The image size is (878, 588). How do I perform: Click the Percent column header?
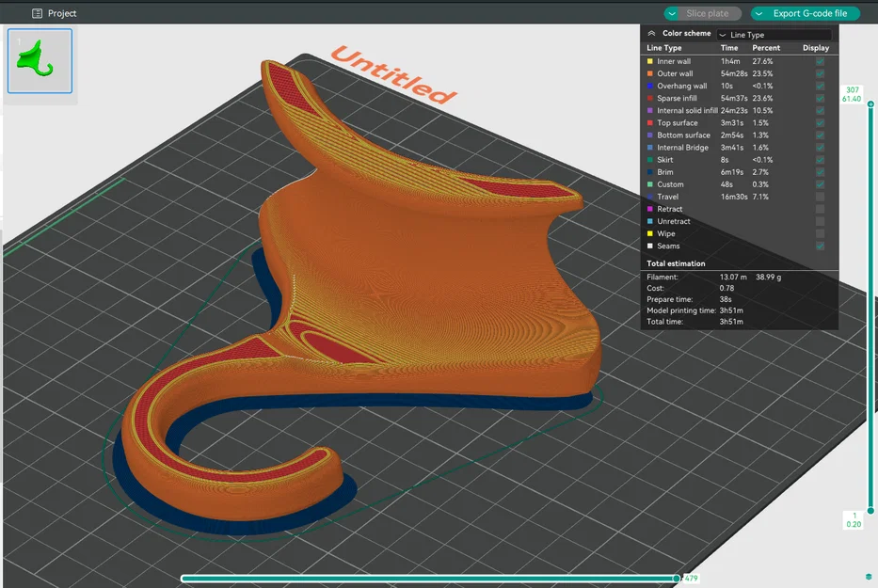pos(766,48)
